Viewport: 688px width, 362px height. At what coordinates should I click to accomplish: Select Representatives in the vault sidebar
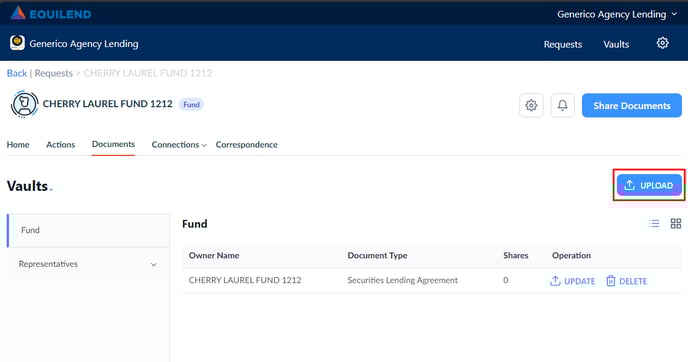[48, 264]
